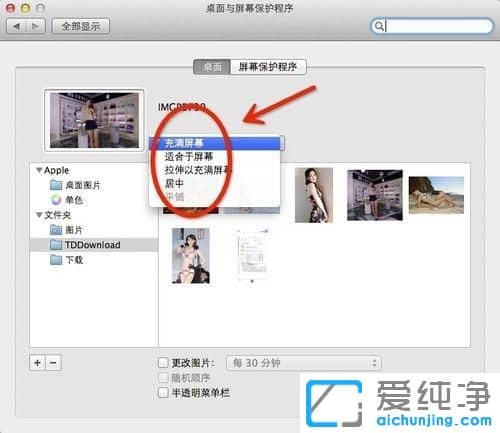500x433 pixels.
Task: Enable the 半透明菜单栏 checkbox
Action: tap(163, 392)
